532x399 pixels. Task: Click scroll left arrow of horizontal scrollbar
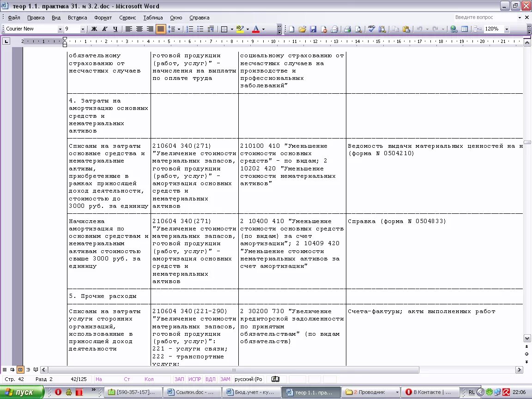point(44,369)
